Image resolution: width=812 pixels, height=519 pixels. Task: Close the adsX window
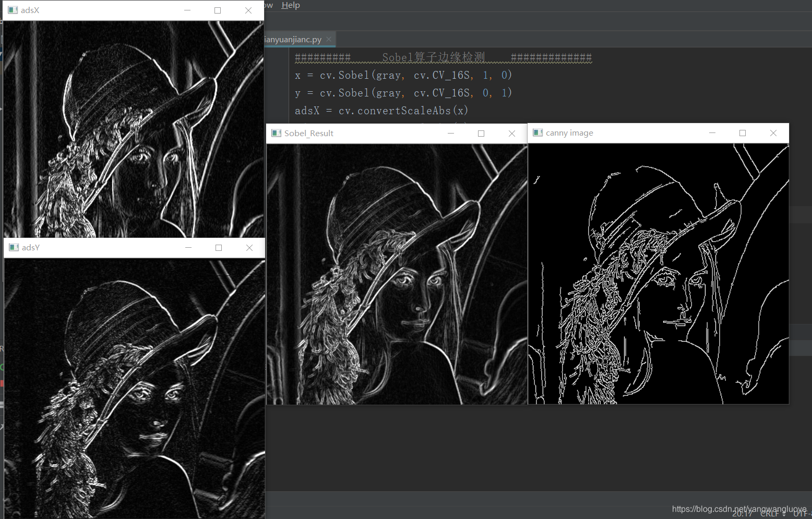248,10
